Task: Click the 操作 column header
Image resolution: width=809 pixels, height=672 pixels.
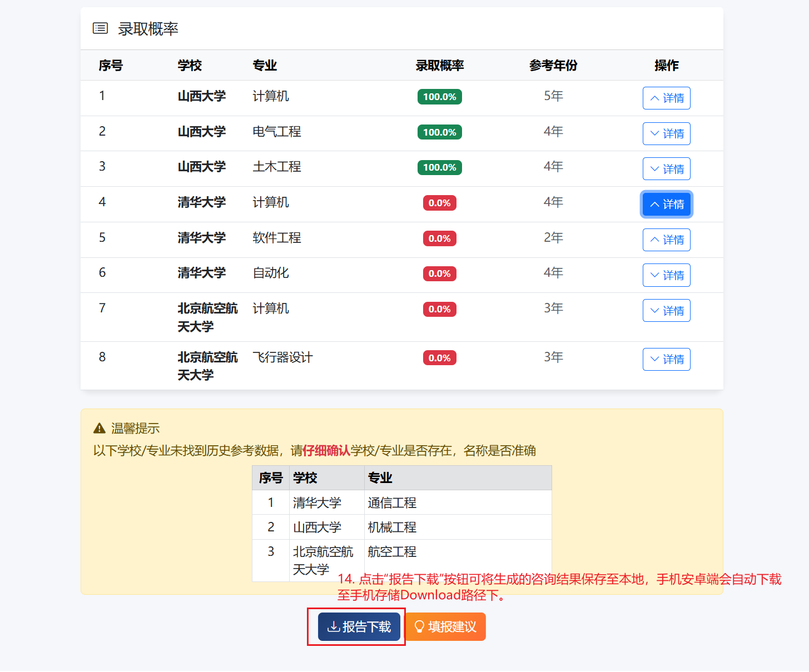Action: point(666,66)
